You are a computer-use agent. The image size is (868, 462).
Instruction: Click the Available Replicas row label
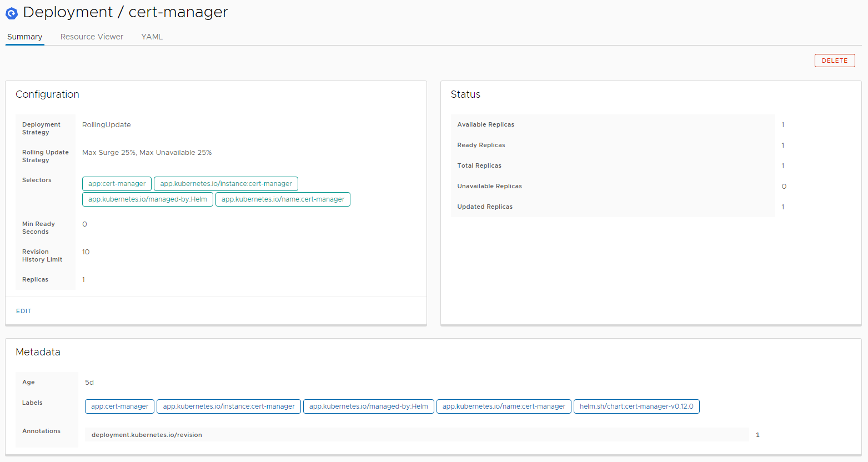tap(486, 125)
